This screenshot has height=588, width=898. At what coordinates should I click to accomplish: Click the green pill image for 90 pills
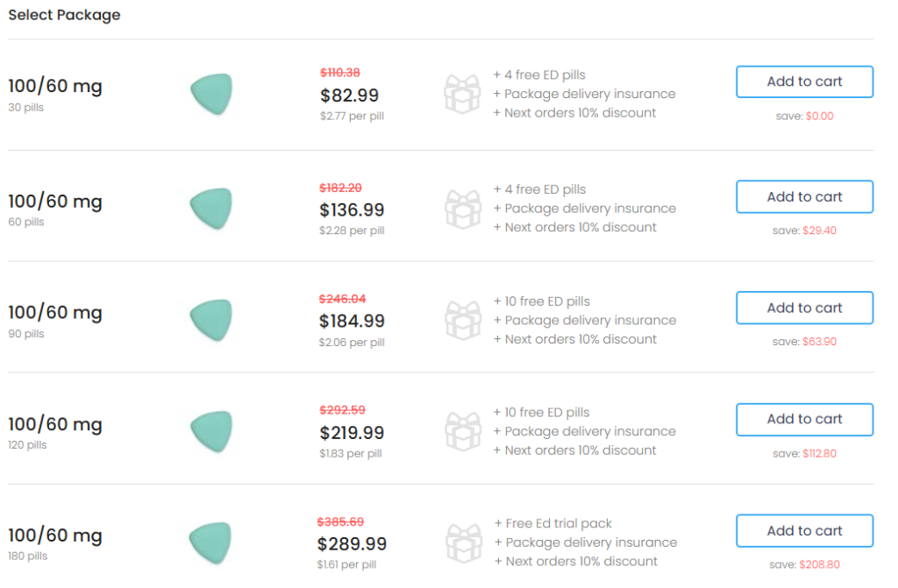click(x=211, y=320)
